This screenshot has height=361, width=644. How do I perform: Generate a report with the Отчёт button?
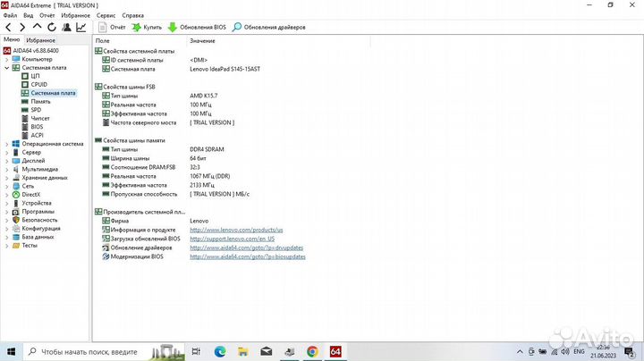[x=112, y=27]
